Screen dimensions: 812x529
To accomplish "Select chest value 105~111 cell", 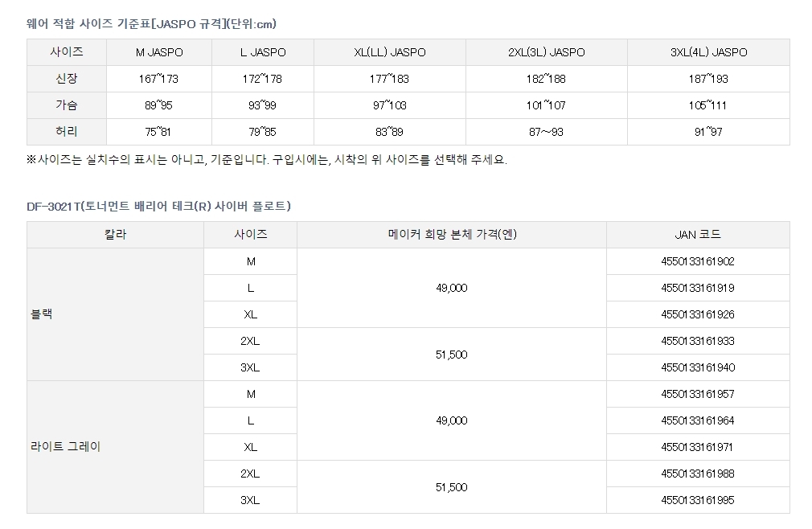I will [708, 105].
